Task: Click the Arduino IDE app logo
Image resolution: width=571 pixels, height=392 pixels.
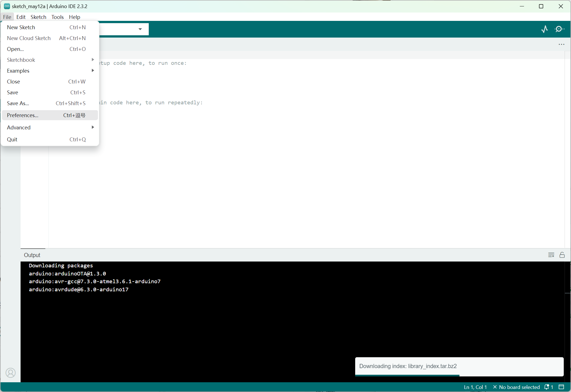Action: 7,6
